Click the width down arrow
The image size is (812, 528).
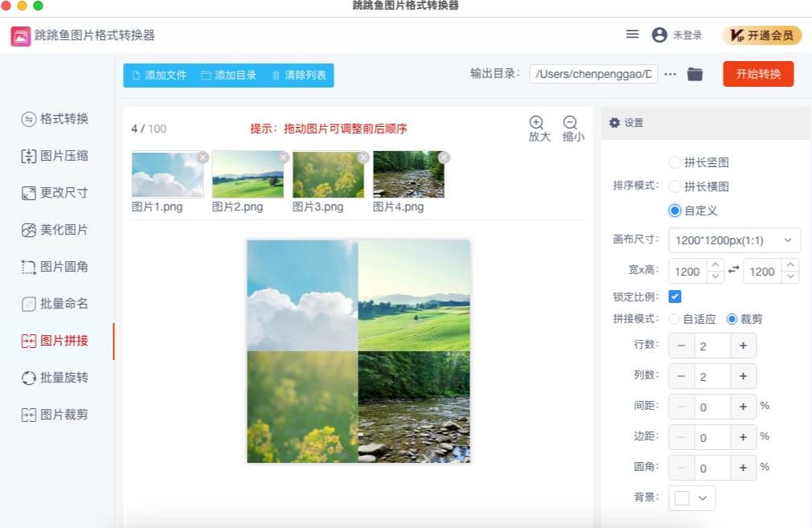(x=716, y=277)
